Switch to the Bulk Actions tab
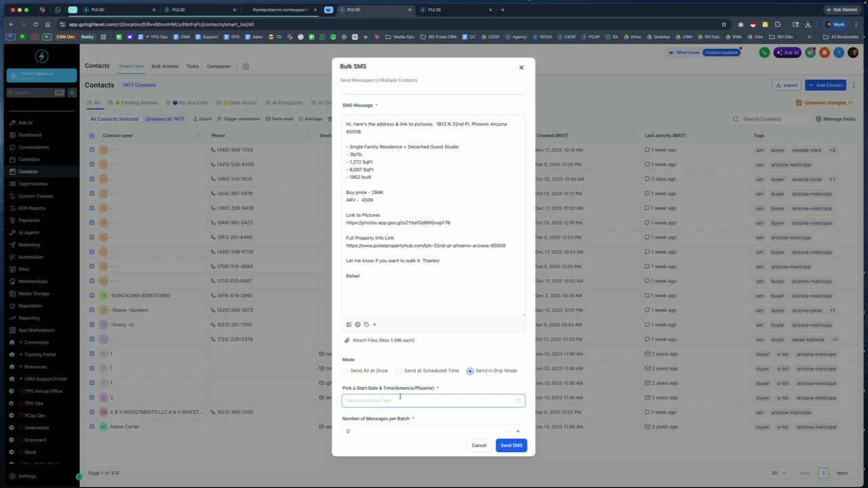The width and height of the screenshot is (868, 488). (165, 66)
